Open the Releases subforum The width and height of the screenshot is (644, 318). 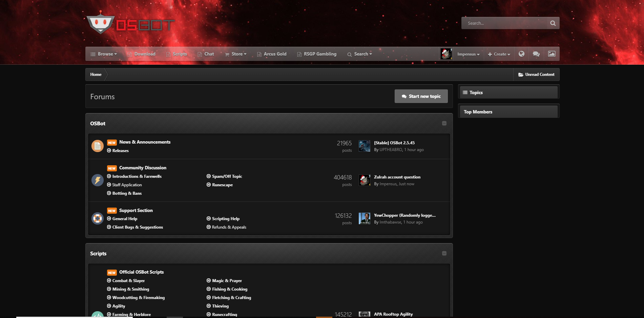(x=121, y=151)
